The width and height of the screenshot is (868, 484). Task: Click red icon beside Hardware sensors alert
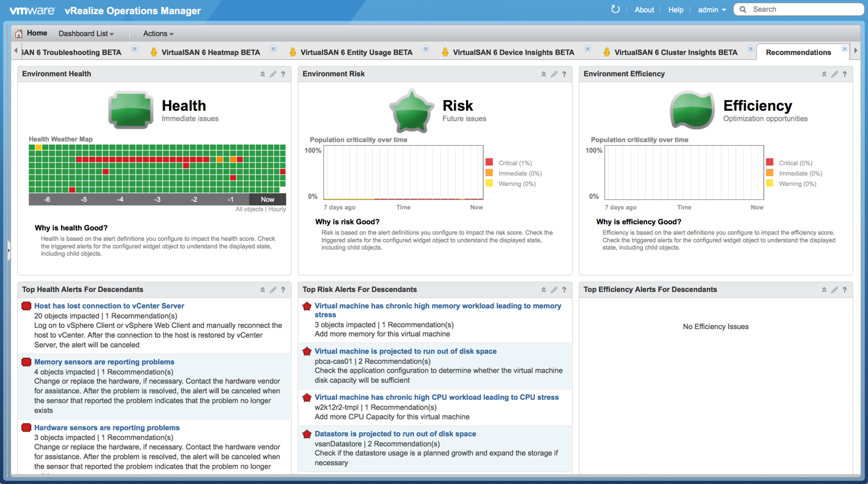26,428
